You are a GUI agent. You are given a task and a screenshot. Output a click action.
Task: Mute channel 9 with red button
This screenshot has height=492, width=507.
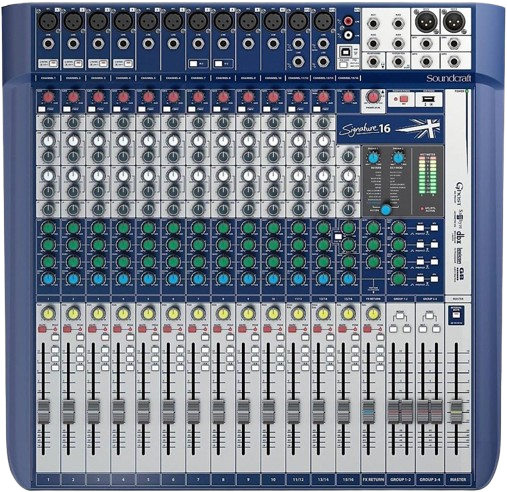click(x=242, y=329)
